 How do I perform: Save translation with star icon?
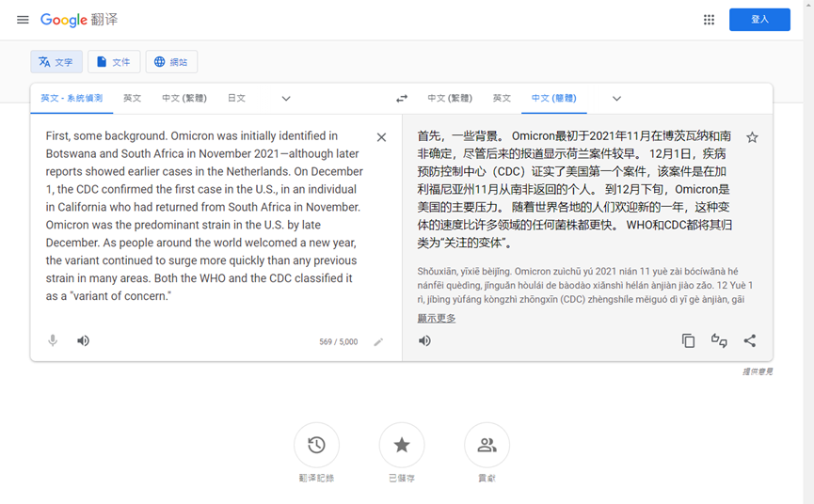pos(752,137)
